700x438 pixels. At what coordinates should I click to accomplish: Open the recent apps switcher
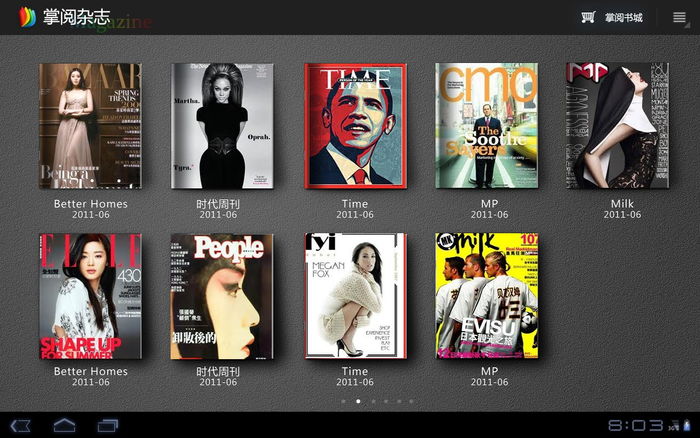pyautogui.click(x=108, y=425)
